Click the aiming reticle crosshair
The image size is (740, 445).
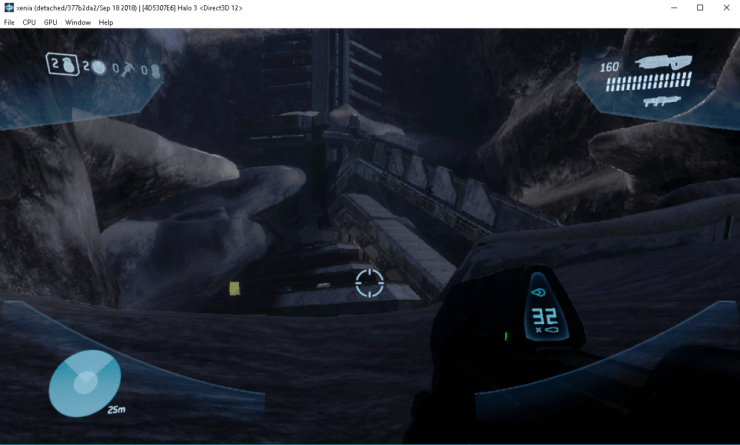pyautogui.click(x=369, y=283)
